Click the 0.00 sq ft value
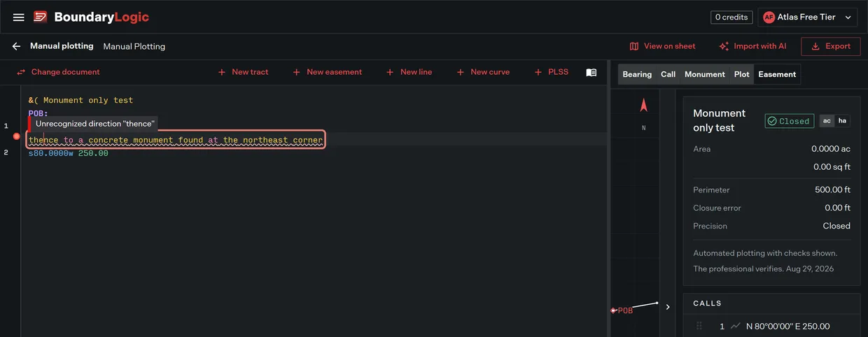The height and width of the screenshot is (337, 868). click(832, 167)
